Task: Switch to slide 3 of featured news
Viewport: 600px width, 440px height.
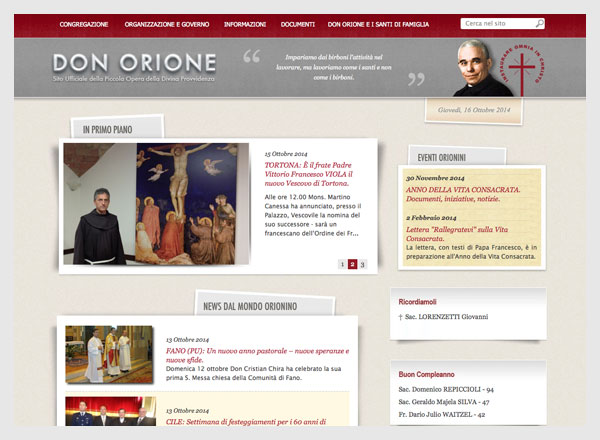Action: (x=362, y=264)
